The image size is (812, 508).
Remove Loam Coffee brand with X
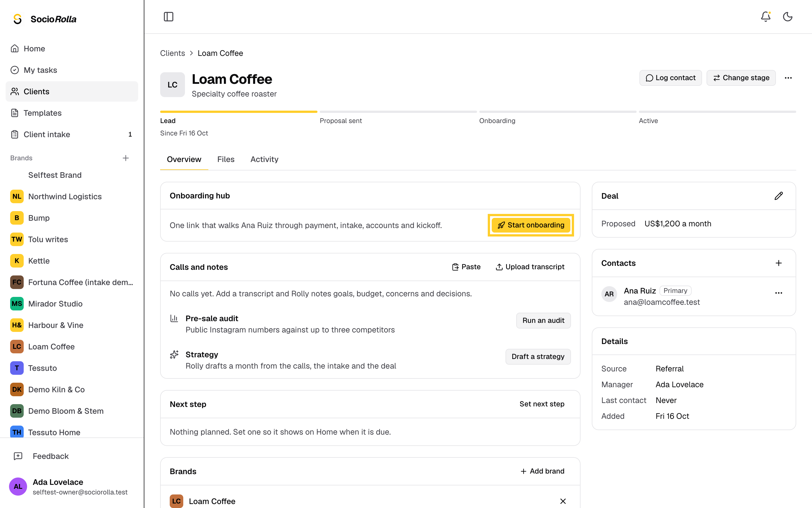563,501
